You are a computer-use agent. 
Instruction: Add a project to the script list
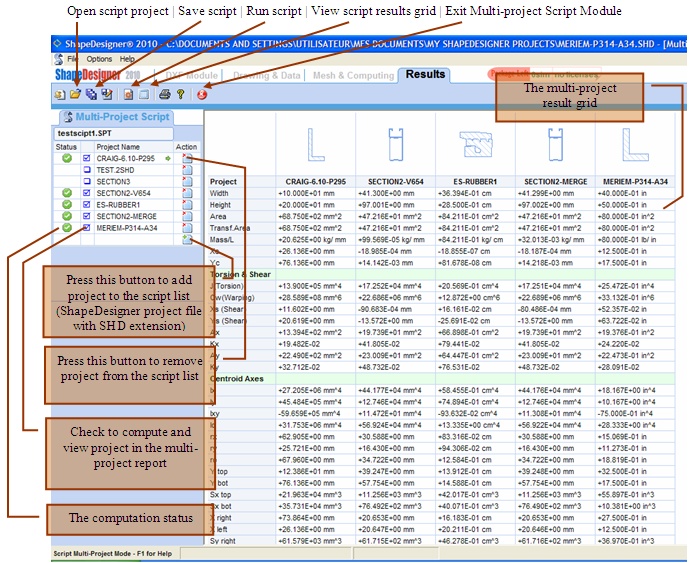point(187,240)
